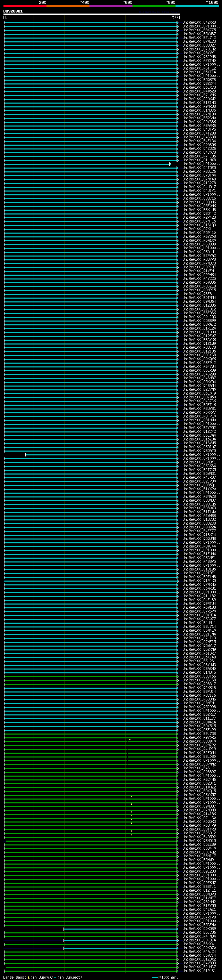The height and width of the screenshot is (980, 222).
Task: Click the short cyan bar for UniRef100_C0KD69
Action: point(121,929)
